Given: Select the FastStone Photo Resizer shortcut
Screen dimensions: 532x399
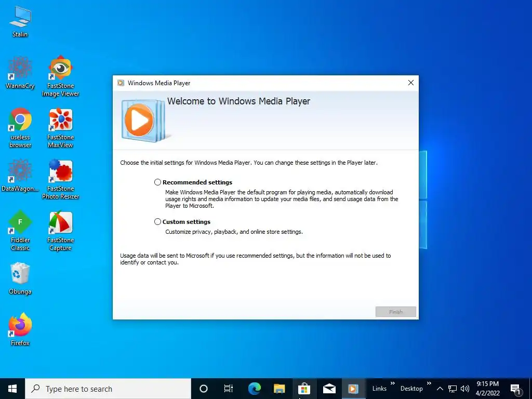Looking at the screenshot, I should (60, 179).
